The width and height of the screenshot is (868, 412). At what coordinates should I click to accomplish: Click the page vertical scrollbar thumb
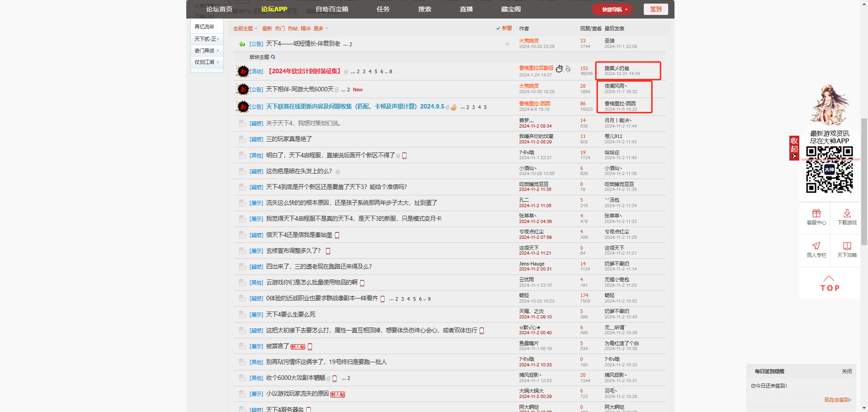[x=864, y=181]
